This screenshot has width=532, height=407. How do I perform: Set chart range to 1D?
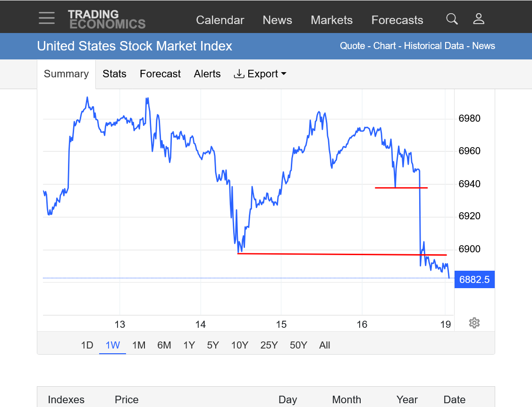pos(87,345)
